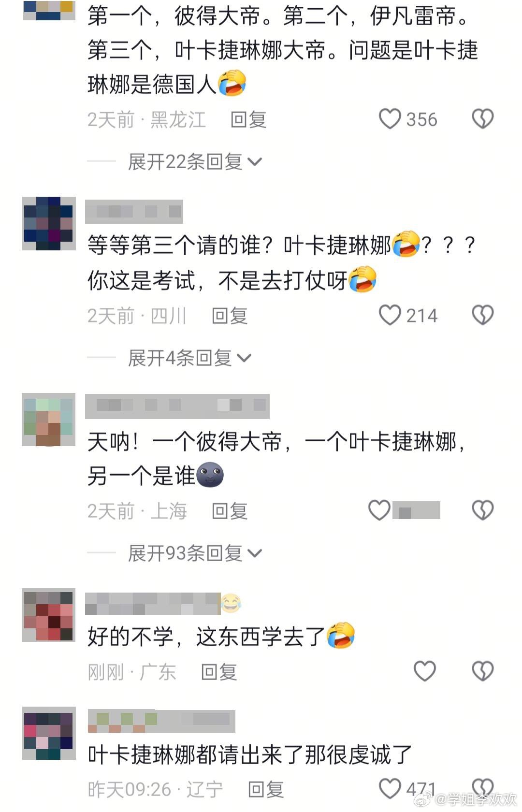Reply to the 四川 comment via 回复
This screenshot has height=812, width=522.
230,316
